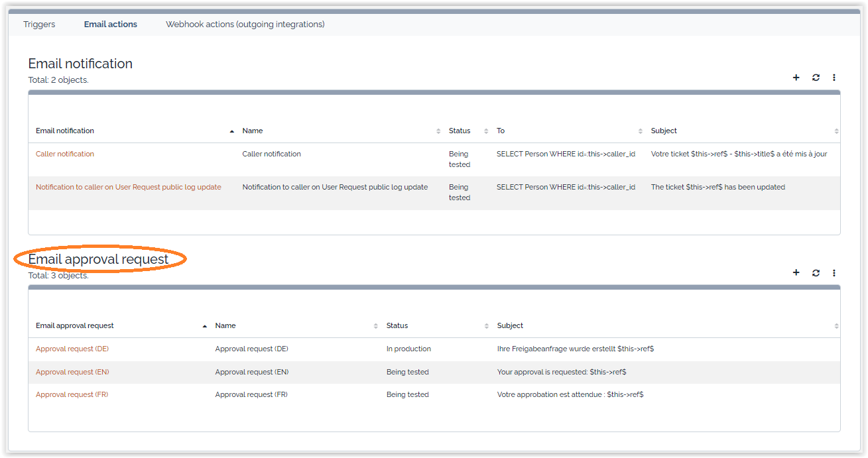Sort notification table by Status column
Viewport: 868px width, 458px height.
(x=460, y=131)
